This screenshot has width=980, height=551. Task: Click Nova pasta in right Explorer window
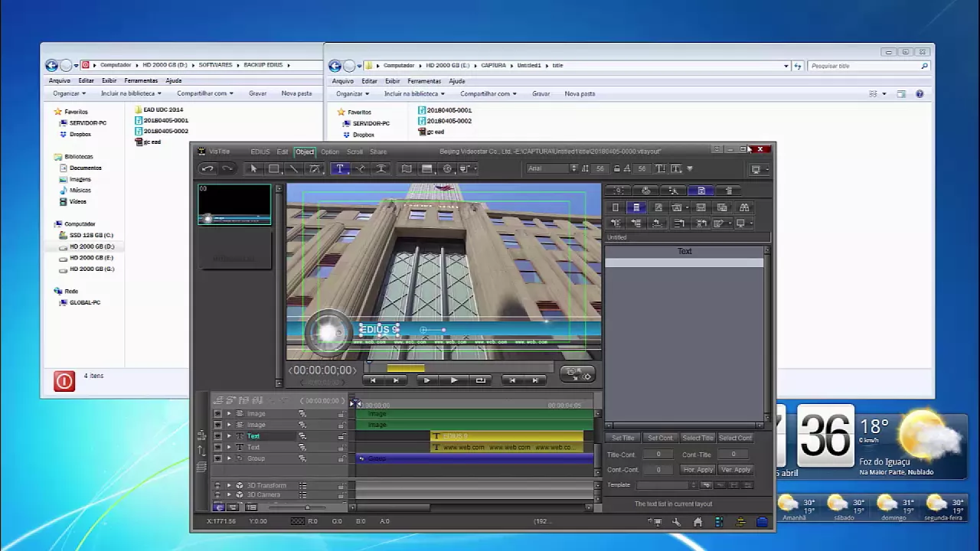click(580, 94)
